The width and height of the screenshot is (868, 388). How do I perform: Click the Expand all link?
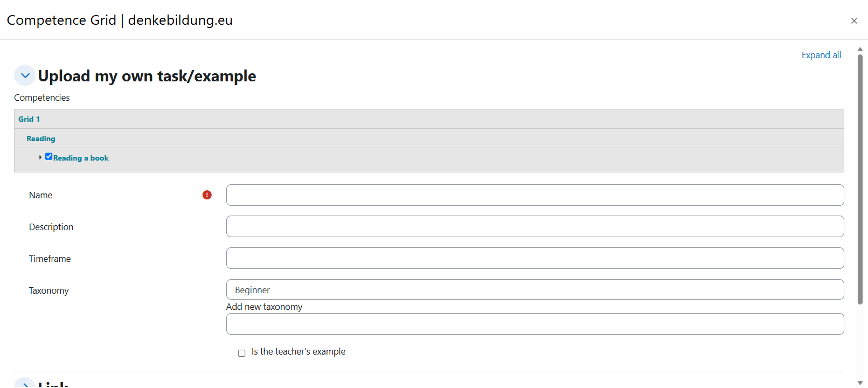821,55
